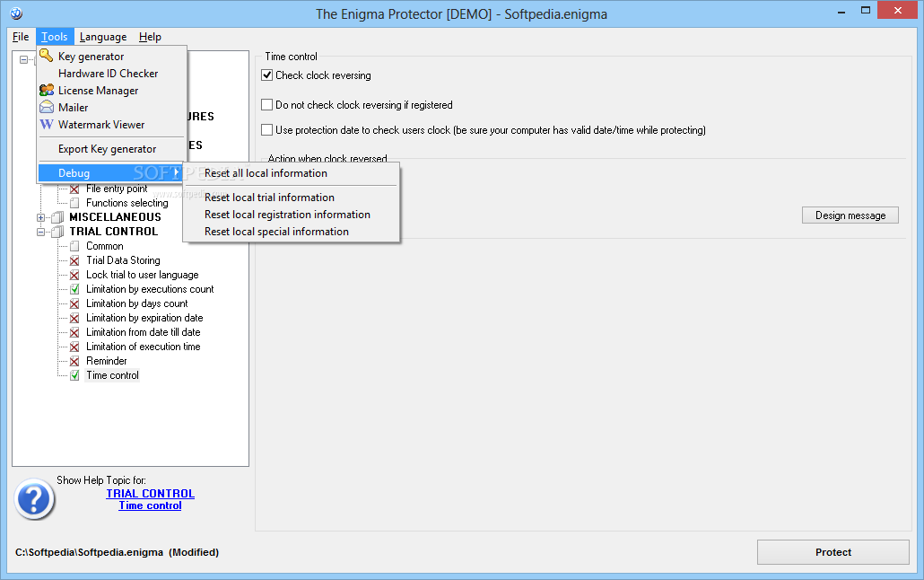Open the Help menu

(x=151, y=37)
